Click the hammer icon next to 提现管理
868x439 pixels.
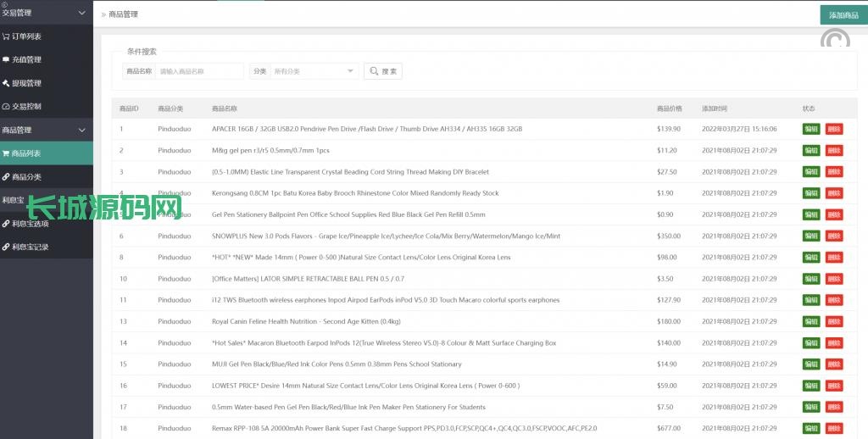pyautogui.click(x=6, y=83)
